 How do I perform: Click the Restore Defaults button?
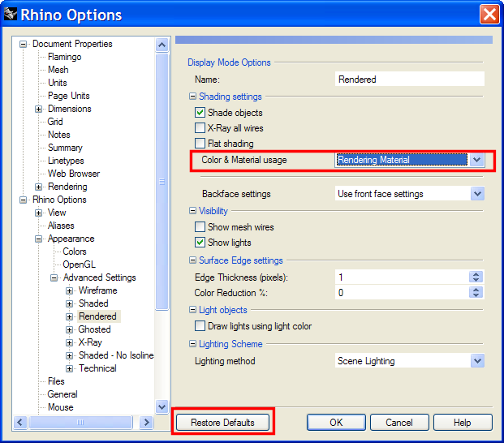[222, 423]
